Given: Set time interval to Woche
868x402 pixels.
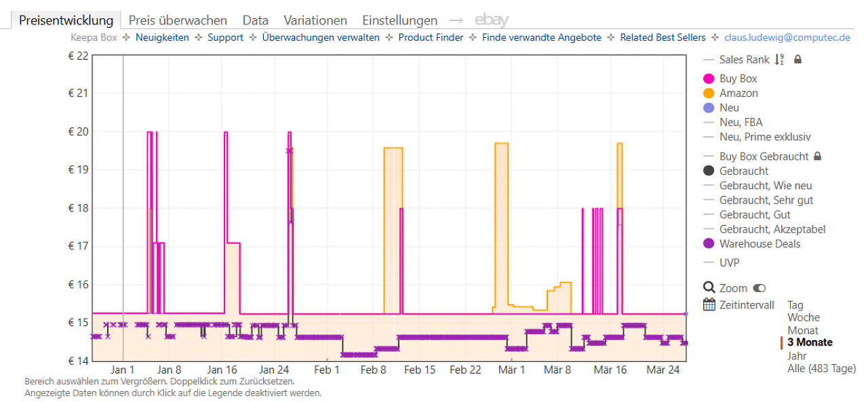Looking at the screenshot, I should [x=804, y=317].
